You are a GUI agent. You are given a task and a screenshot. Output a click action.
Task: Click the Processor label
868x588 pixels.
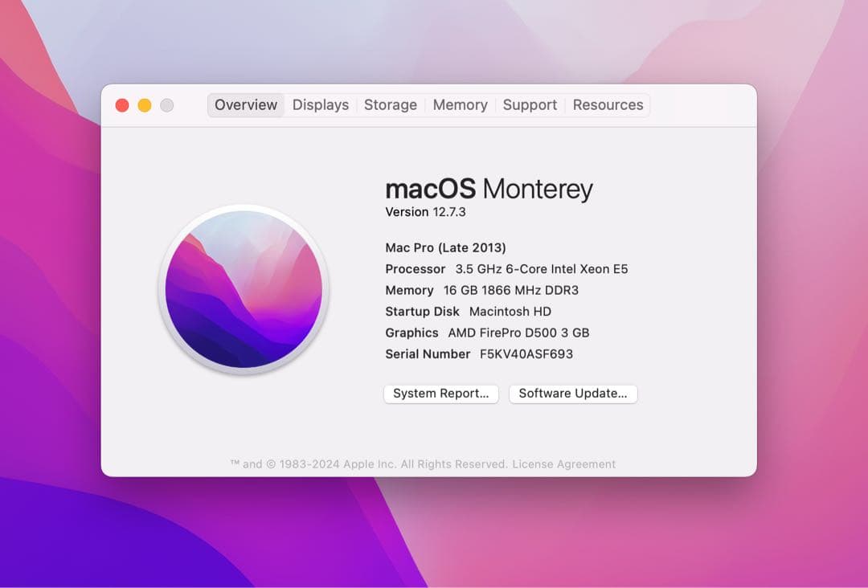click(416, 269)
